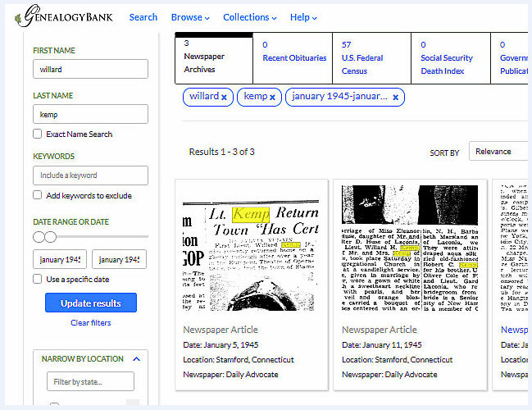
Task: Click the Results 1 - 3 of 3 text
Action: 221,152
